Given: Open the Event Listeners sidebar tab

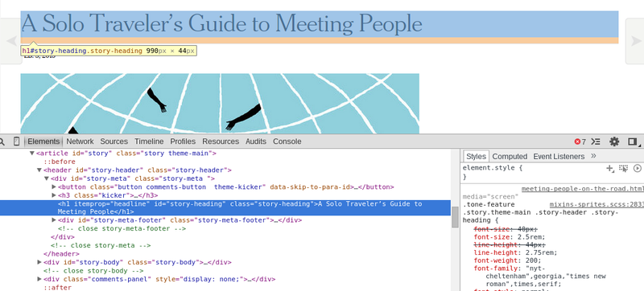Looking at the screenshot, I should 559,156.
